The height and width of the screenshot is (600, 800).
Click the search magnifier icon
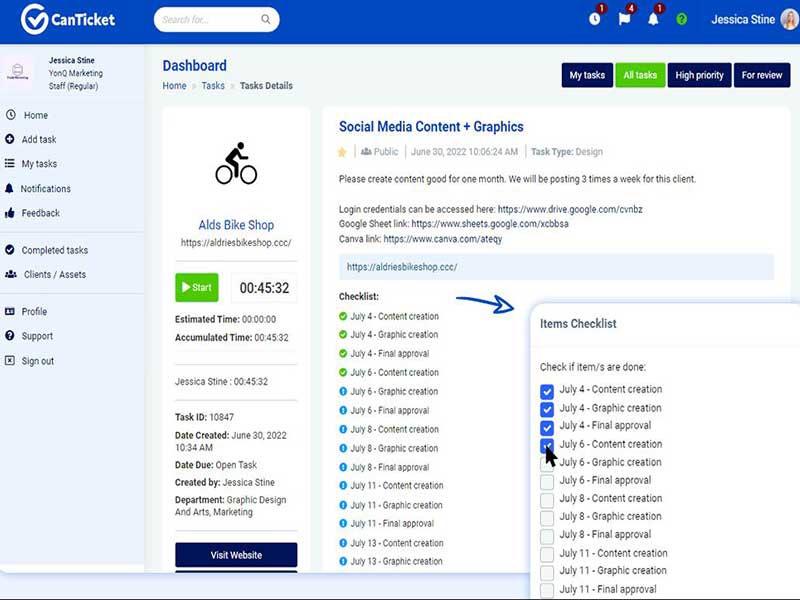click(x=266, y=19)
